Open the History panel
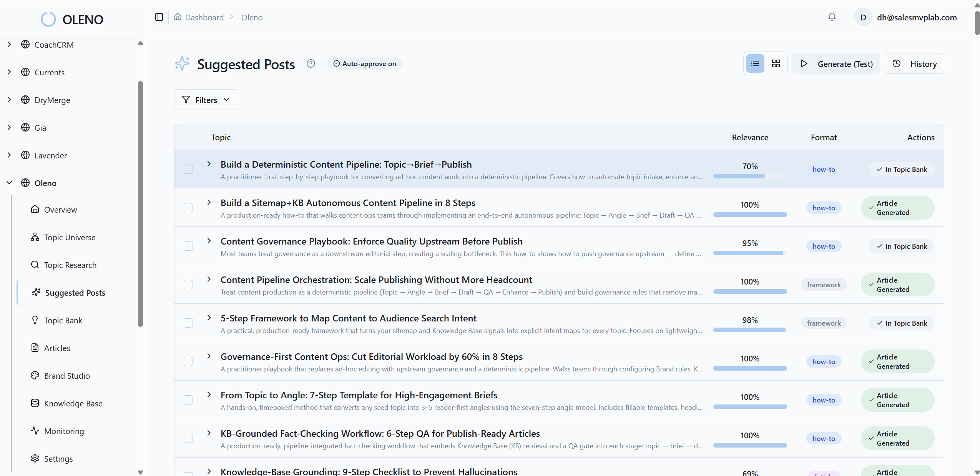Screen dimensions: 980x476 pos(914,63)
